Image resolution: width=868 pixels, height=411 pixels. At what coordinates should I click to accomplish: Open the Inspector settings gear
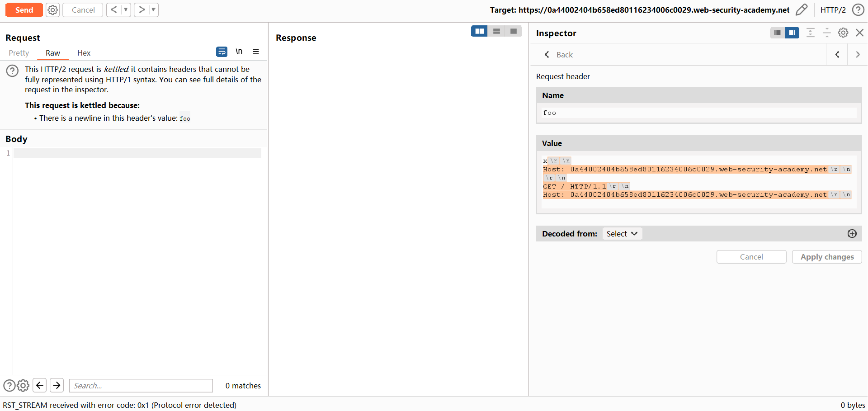[x=843, y=33]
